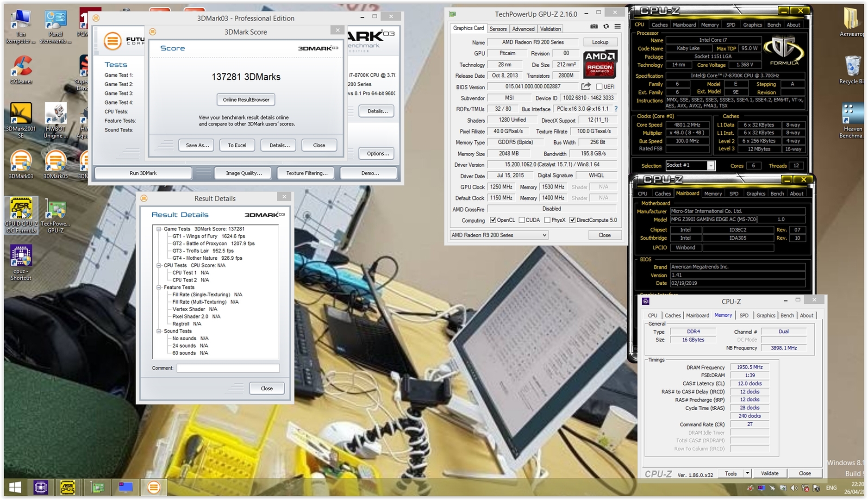Select the CPU-Z OC Formula taskbar icon
Screen dimensions: 868x500
[68, 487]
